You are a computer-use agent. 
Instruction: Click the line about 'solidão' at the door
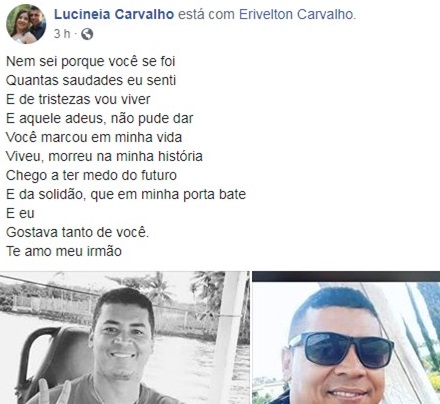[126, 194]
